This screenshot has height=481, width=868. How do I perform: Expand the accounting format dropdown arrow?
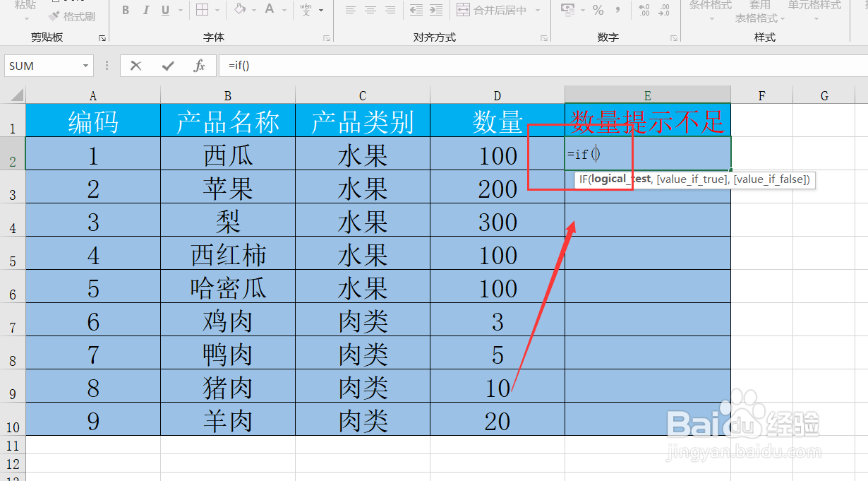(581, 10)
